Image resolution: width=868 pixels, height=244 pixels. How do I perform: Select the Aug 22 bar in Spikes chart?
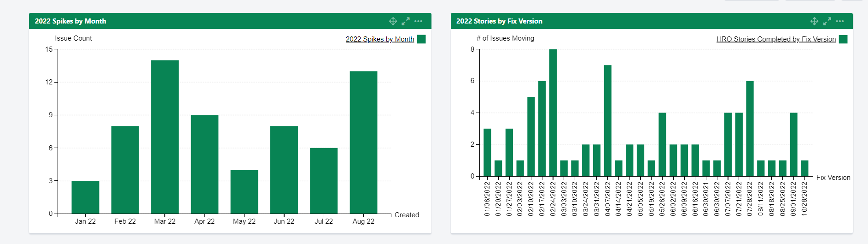(363, 143)
